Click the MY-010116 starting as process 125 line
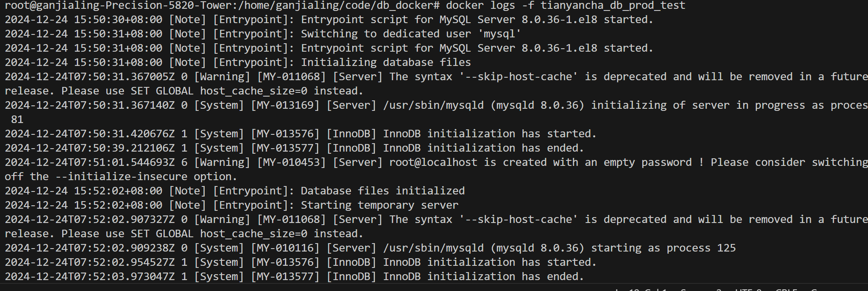The height and width of the screenshot is (291, 868). tap(370, 248)
